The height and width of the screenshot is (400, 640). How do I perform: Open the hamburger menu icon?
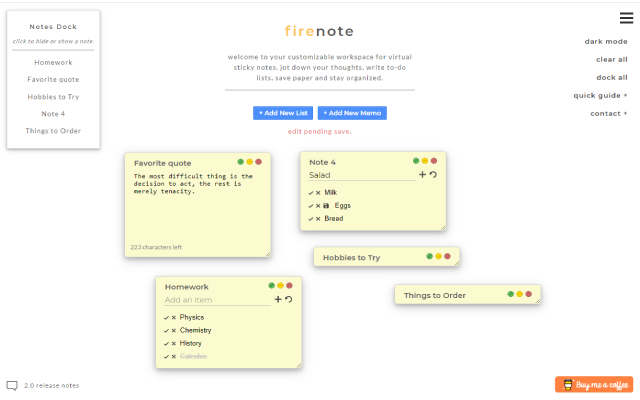click(x=626, y=18)
